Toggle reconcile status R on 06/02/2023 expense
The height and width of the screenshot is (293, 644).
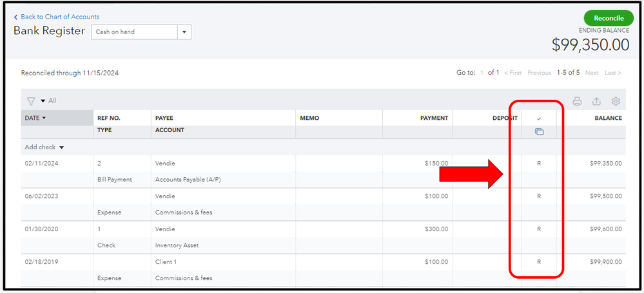click(539, 196)
